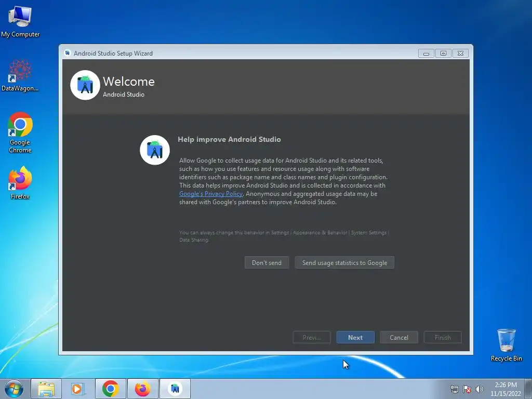Maximize the Android Studio Setup Wizard window
532x399 pixels.
click(x=443, y=54)
